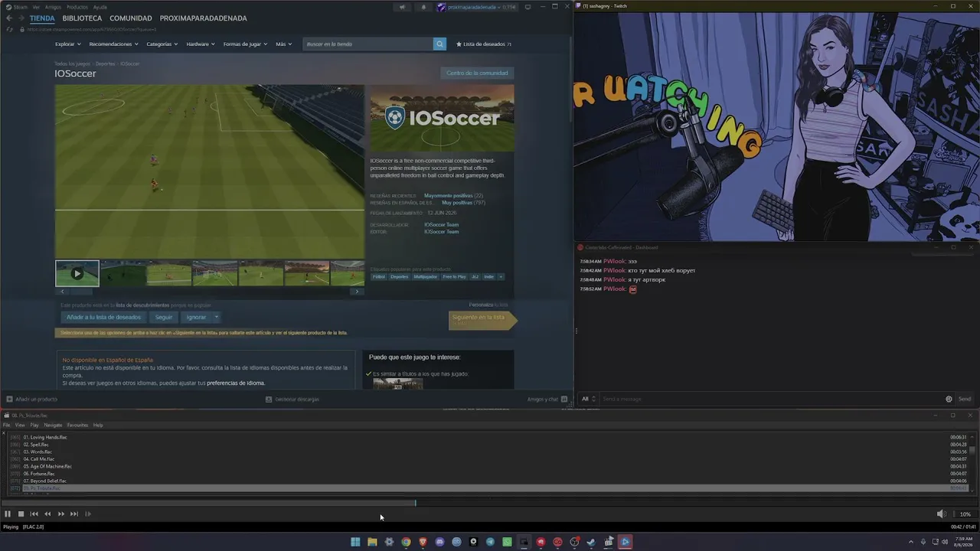The width and height of the screenshot is (980, 551).
Task: Click Añadir a tu lista de deseados
Action: pos(103,317)
